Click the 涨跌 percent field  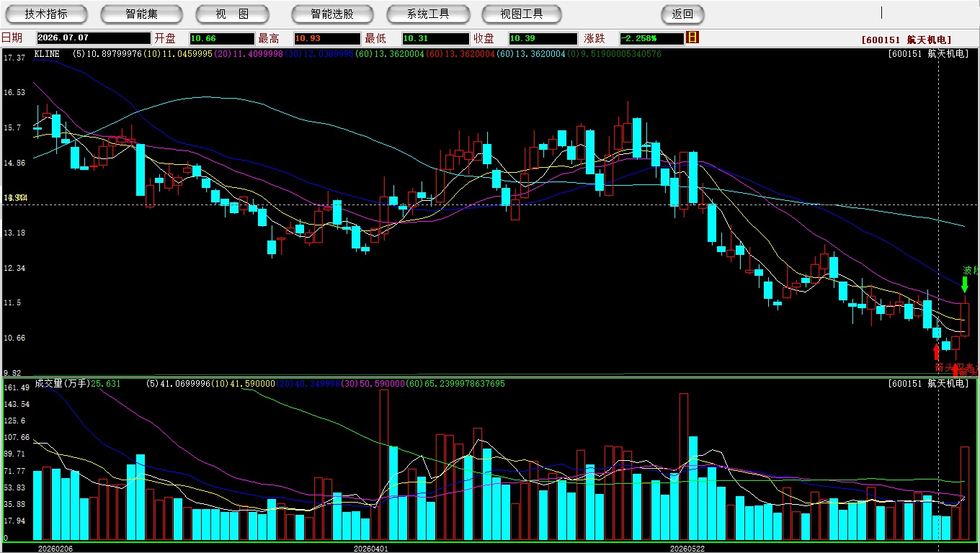pos(651,38)
